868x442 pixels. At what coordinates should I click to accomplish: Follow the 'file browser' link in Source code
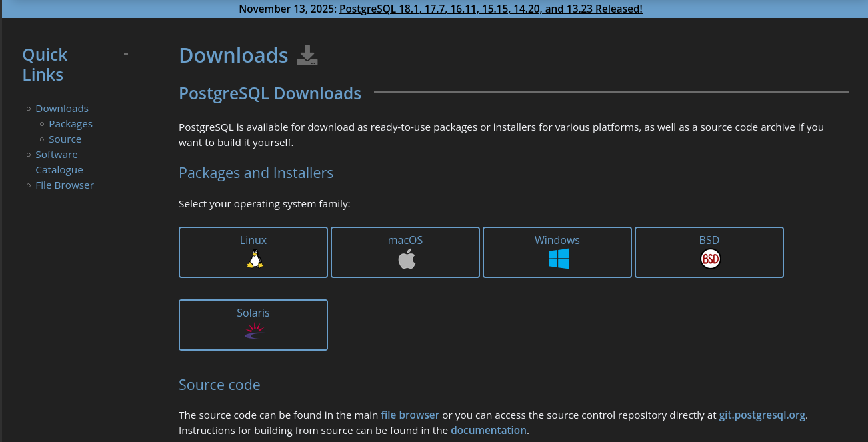[x=410, y=415]
